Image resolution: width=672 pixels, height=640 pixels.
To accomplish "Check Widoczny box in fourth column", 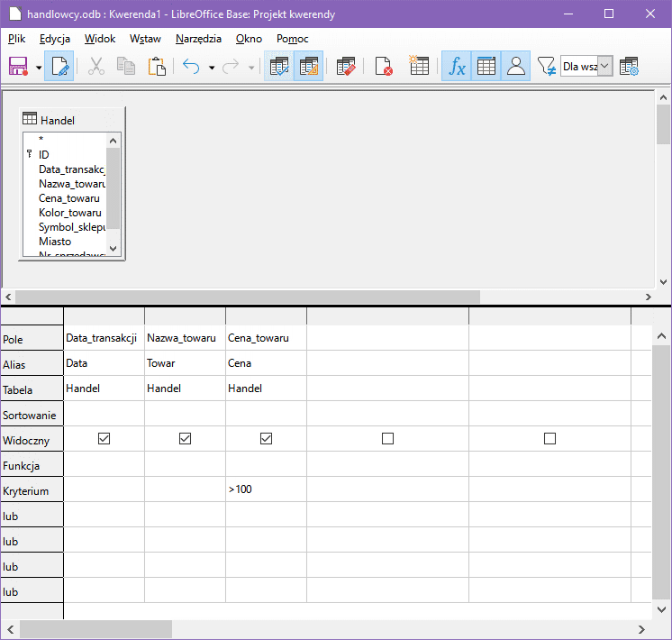I will coord(387,439).
